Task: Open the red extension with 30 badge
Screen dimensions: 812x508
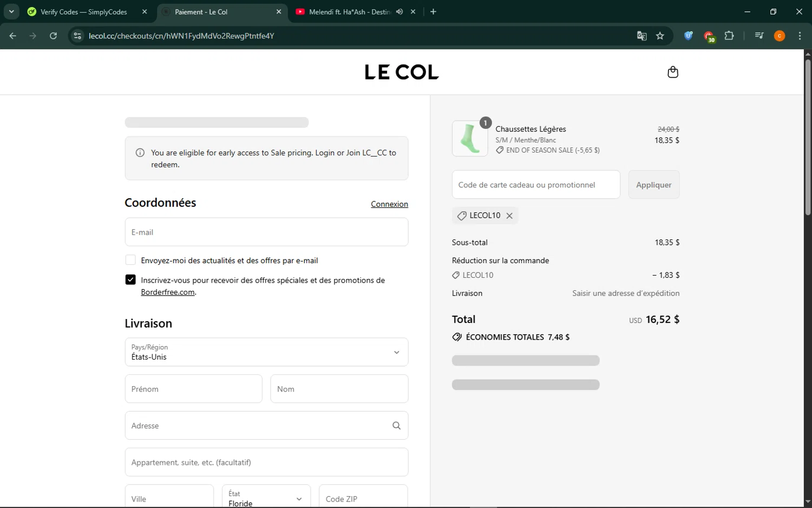Action: pos(709,36)
